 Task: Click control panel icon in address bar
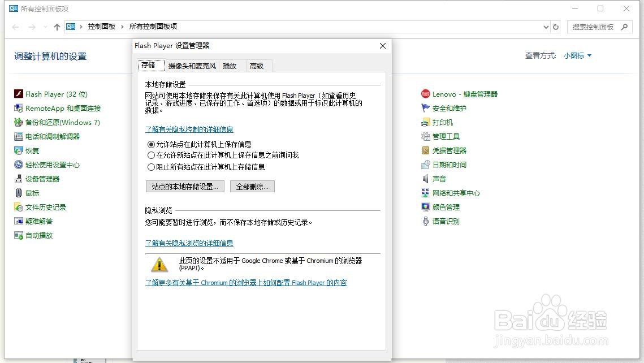tap(71, 27)
